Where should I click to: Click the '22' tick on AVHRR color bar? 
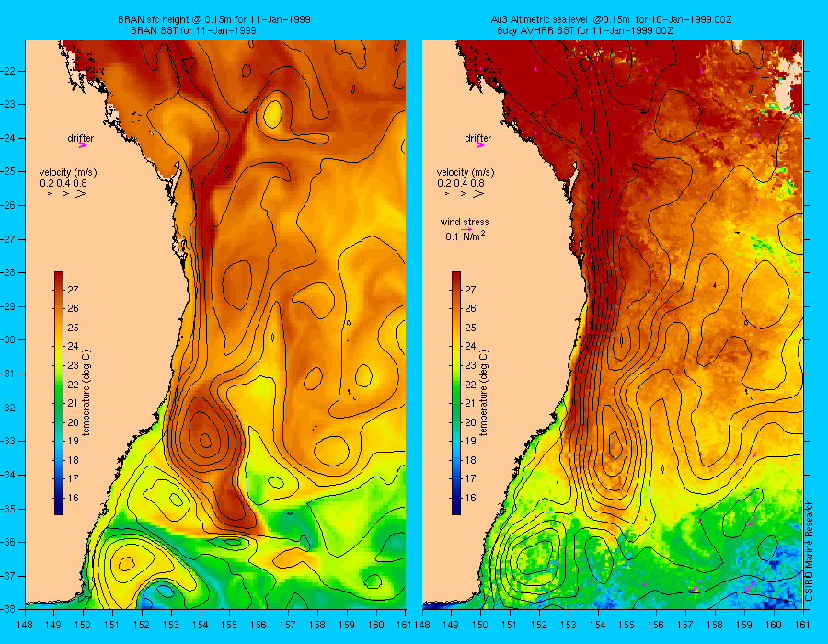(x=470, y=384)
